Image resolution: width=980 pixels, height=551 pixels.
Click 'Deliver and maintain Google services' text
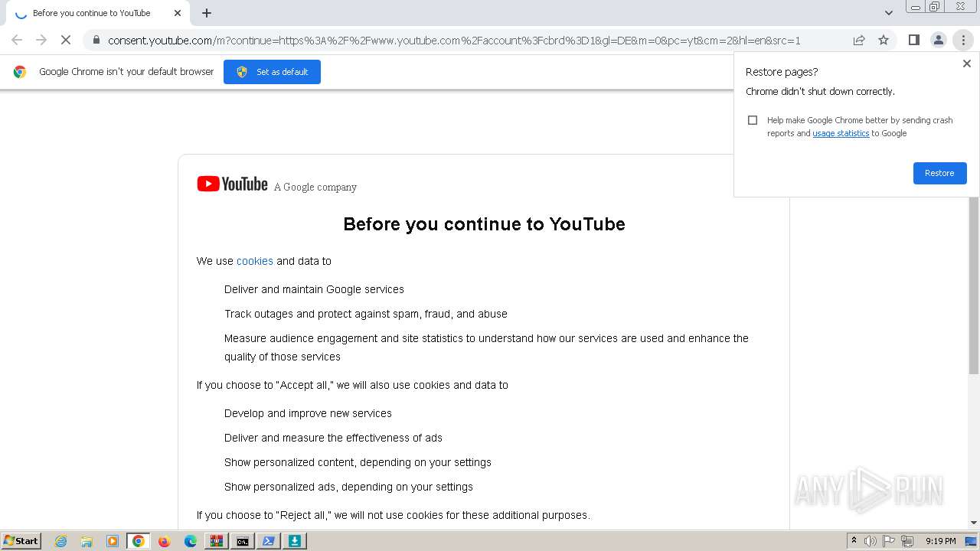(x=314, y=289)
